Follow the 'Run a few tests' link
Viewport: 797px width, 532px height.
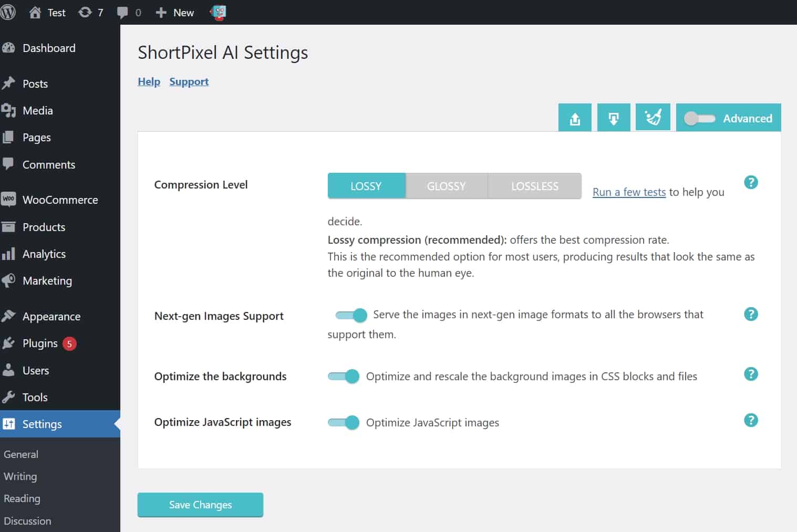629,192
